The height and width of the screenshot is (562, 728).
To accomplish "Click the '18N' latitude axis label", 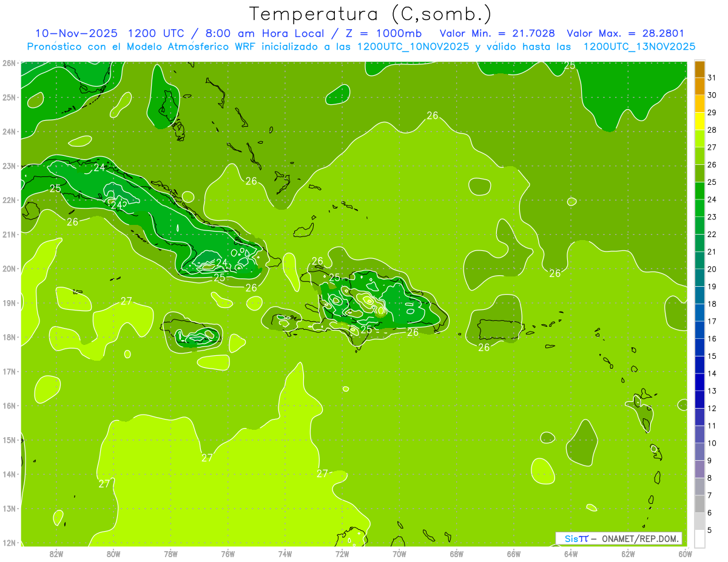I will click(x=9, y=337).
